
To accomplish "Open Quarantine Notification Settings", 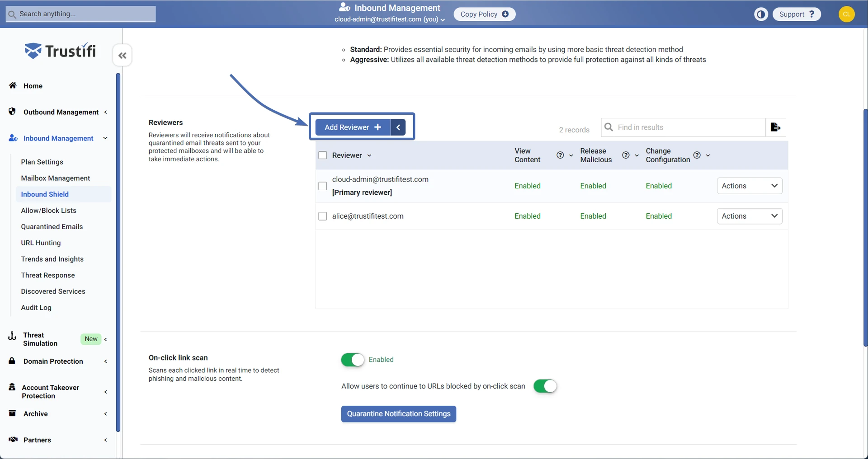I will pyautogui.click(x=398, y=414).
